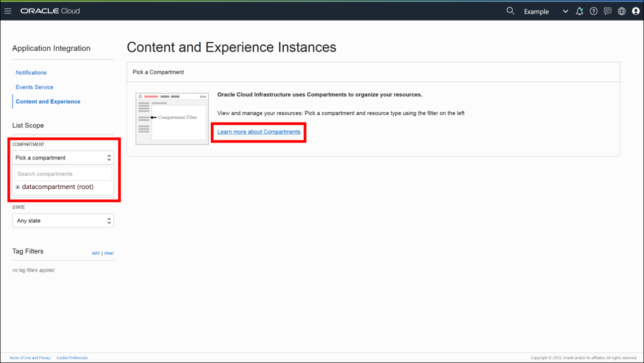The height and width of the screenshot is (363, 644).
Task: Open the user profile avatar menu
Action: coord(636,11)
